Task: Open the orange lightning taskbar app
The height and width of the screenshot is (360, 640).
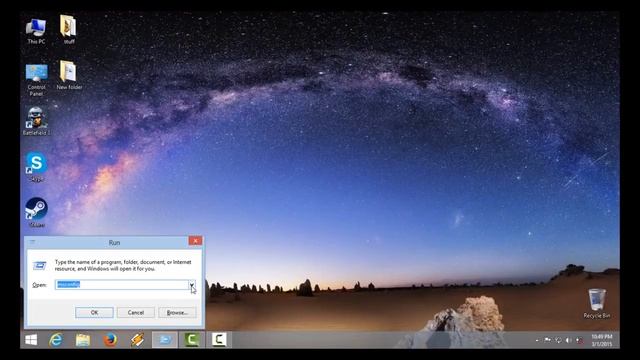Action: 137,340
